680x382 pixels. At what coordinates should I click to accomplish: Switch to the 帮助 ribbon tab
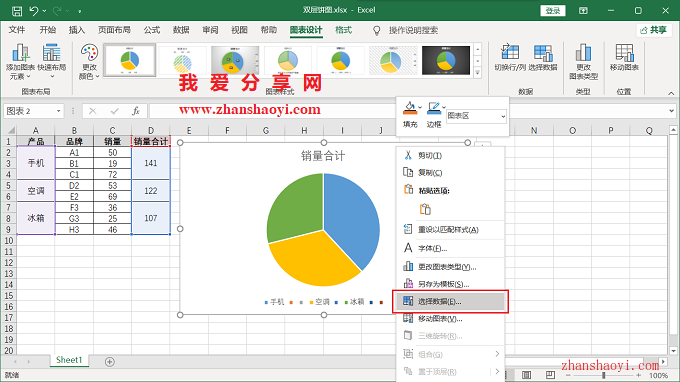pos(268,30)
